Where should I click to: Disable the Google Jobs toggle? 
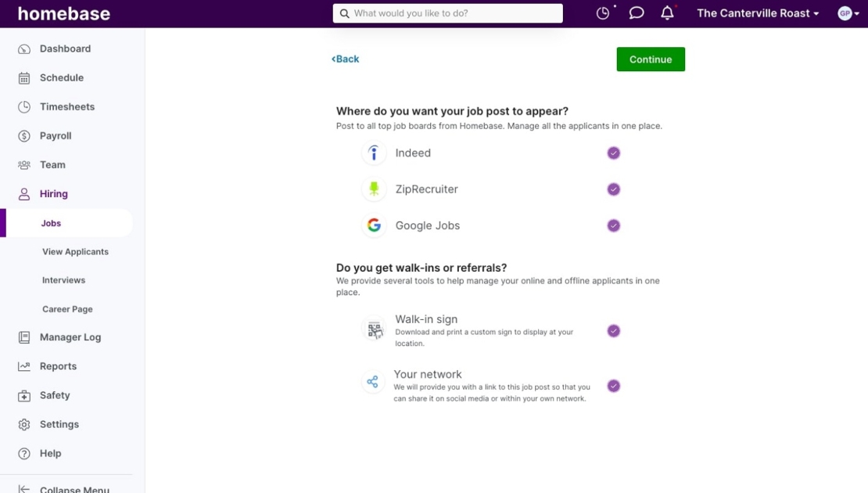tap(613, 225)
